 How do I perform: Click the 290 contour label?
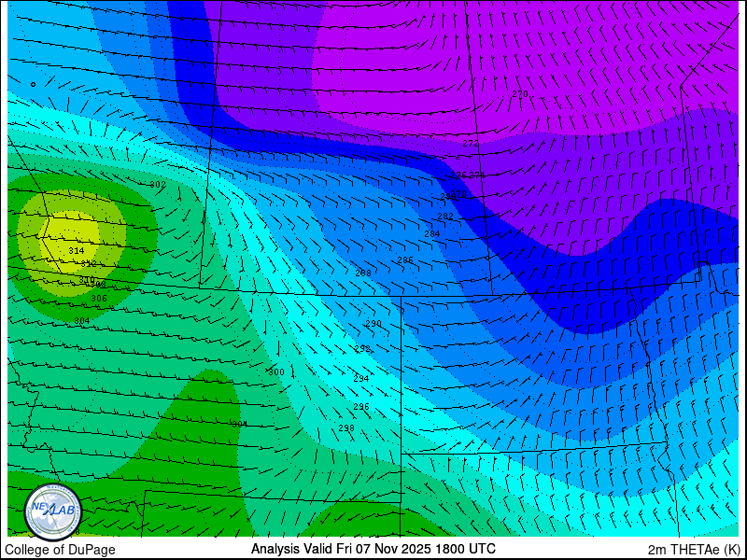[x=373, y=323]
